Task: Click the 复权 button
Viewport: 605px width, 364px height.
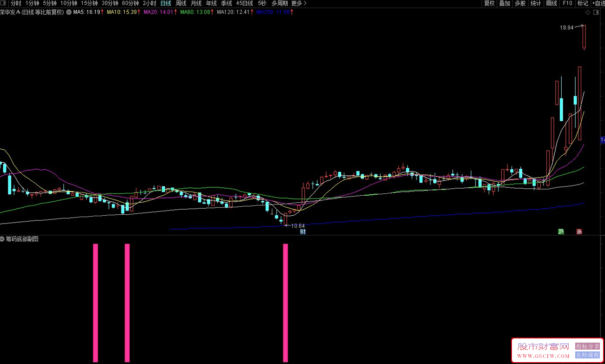Action: click(x=489, y=3)
